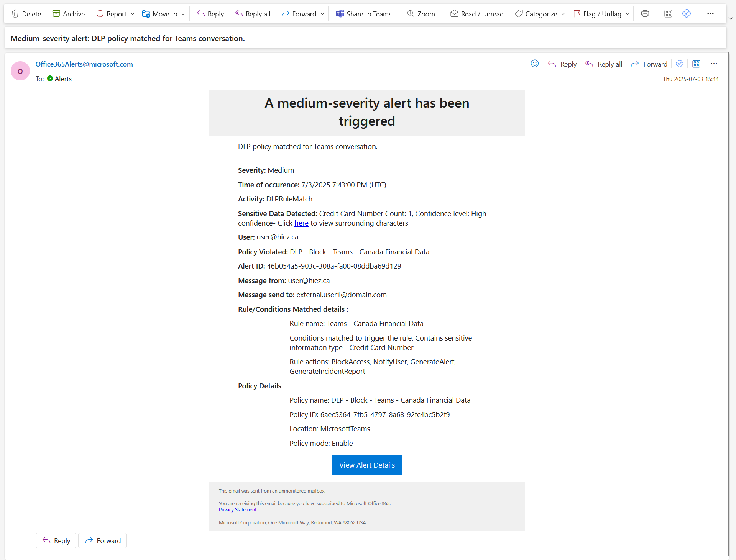Click Reply all in toolbar
The height and width of the screenshot is (560, 736).
253,14
